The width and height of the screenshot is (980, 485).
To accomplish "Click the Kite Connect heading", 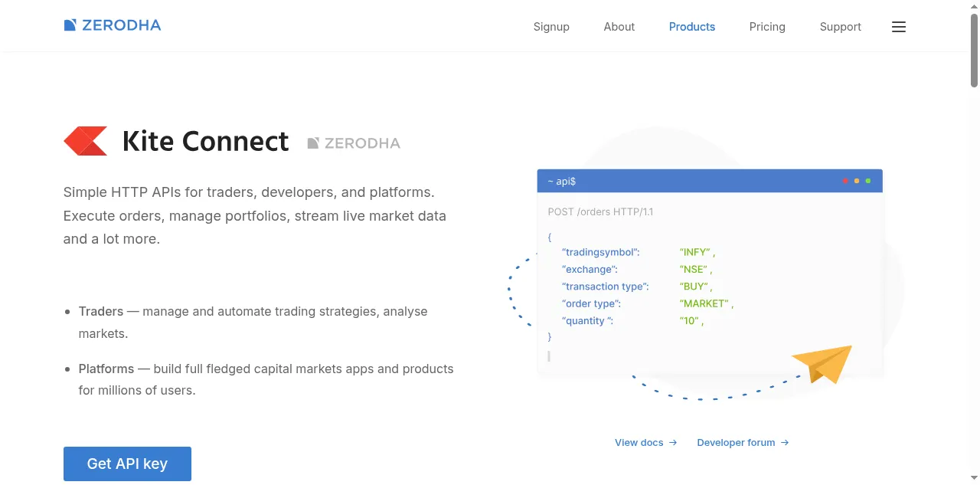I will 205,141.
